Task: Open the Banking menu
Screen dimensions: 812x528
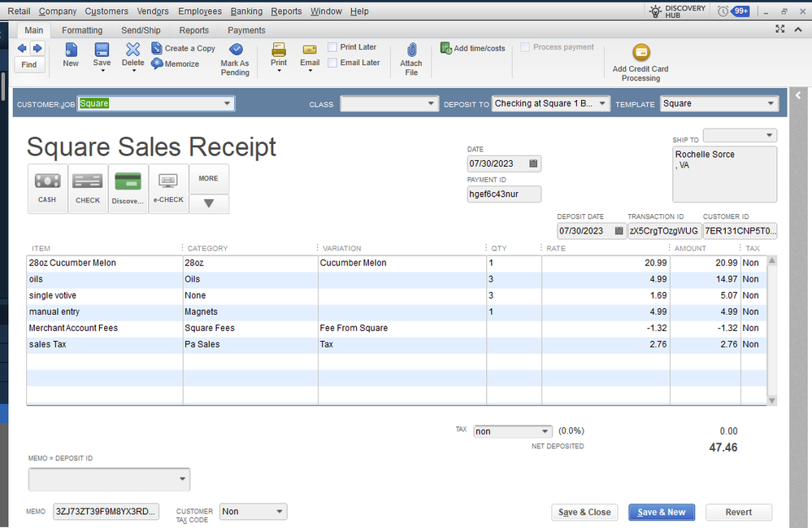Action: click(x=246, y=11)
